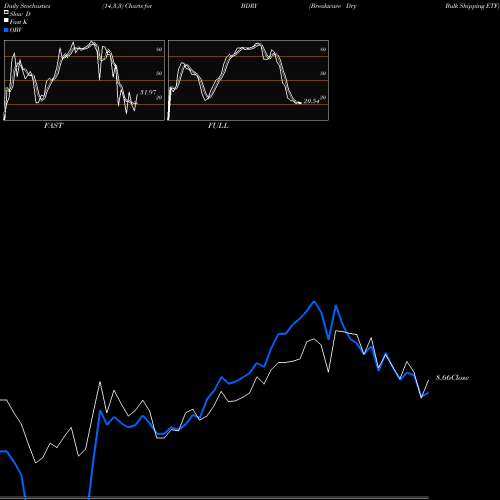The width and height of the screenshot is (500, 500).
Task: Click the '(Breakwave Dry' title text
Action: [333, 6]
